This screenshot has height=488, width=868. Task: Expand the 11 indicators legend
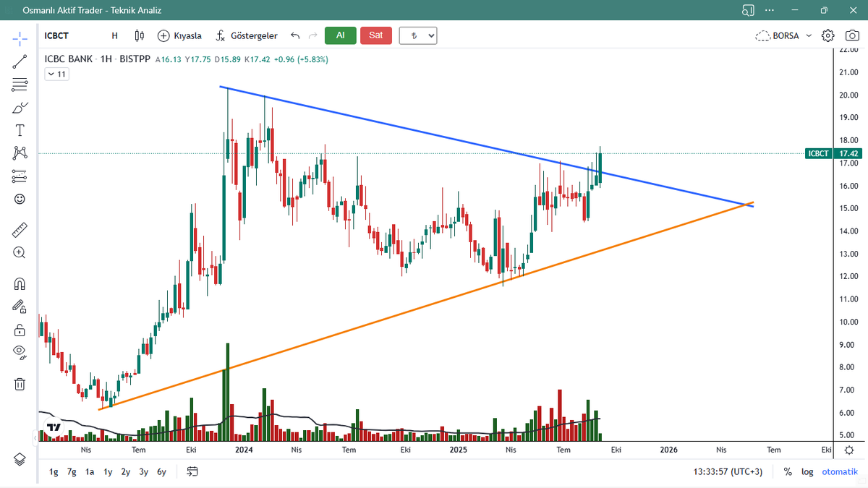point(56,74)
